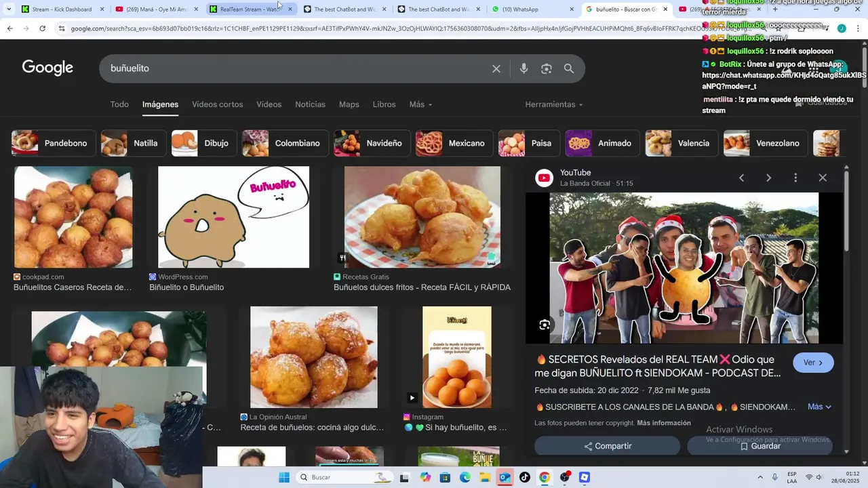Open the La Opinión Austral buñuelos image
The image size is (868, 488).
coord(313,357)
